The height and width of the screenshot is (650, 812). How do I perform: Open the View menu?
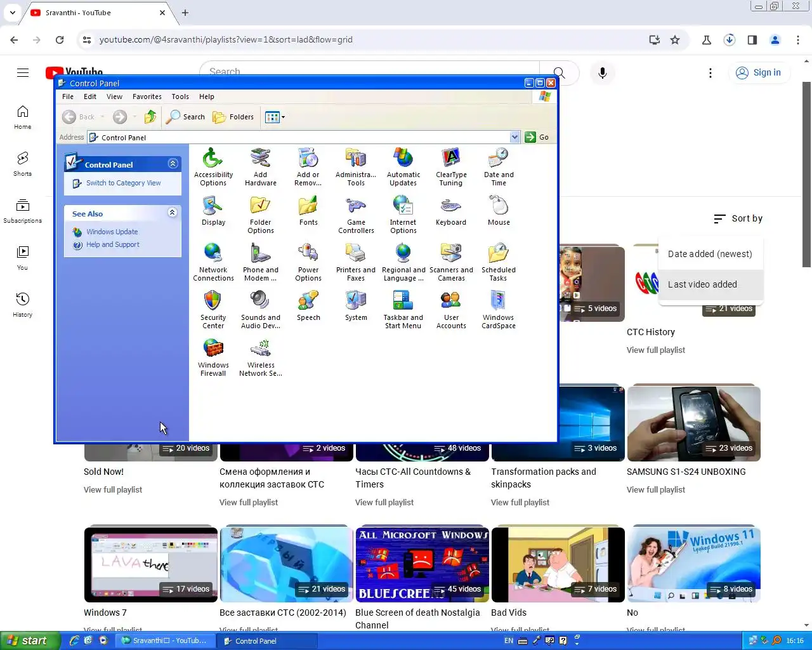(114, 96)
